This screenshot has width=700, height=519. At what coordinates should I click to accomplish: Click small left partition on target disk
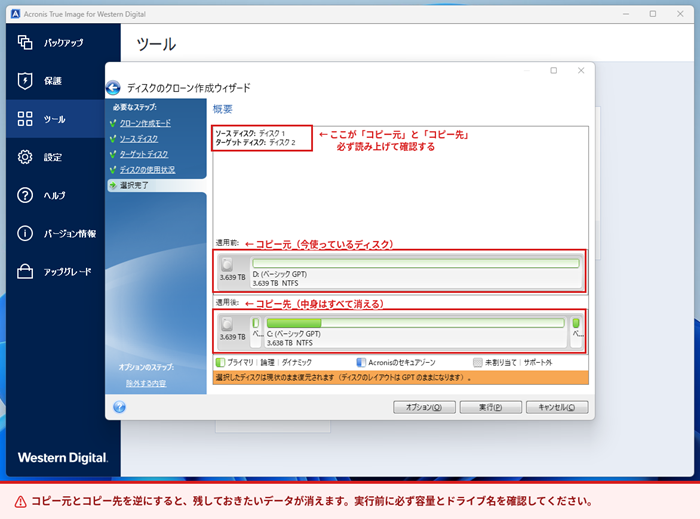point(256,332)
